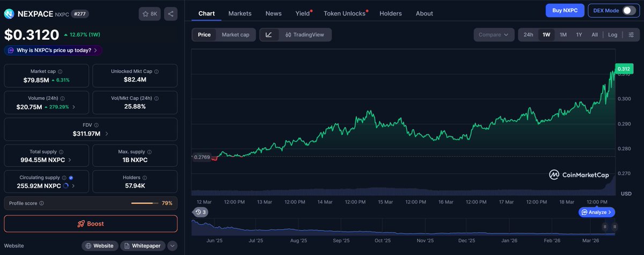
Task: Click the $82.4M Unlocked Mkt Cap value
Action: click(x=135, y=80)
